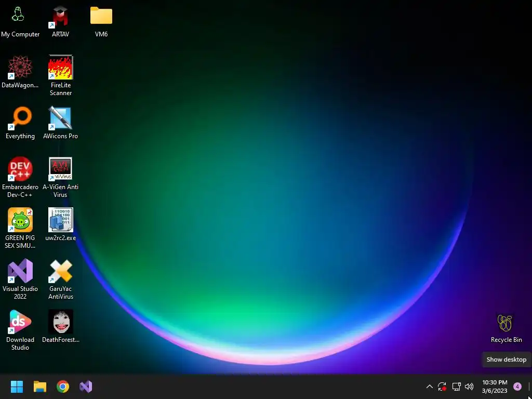
Task: Select the ARTAV shortcut icon
Action: click(60, 16)
